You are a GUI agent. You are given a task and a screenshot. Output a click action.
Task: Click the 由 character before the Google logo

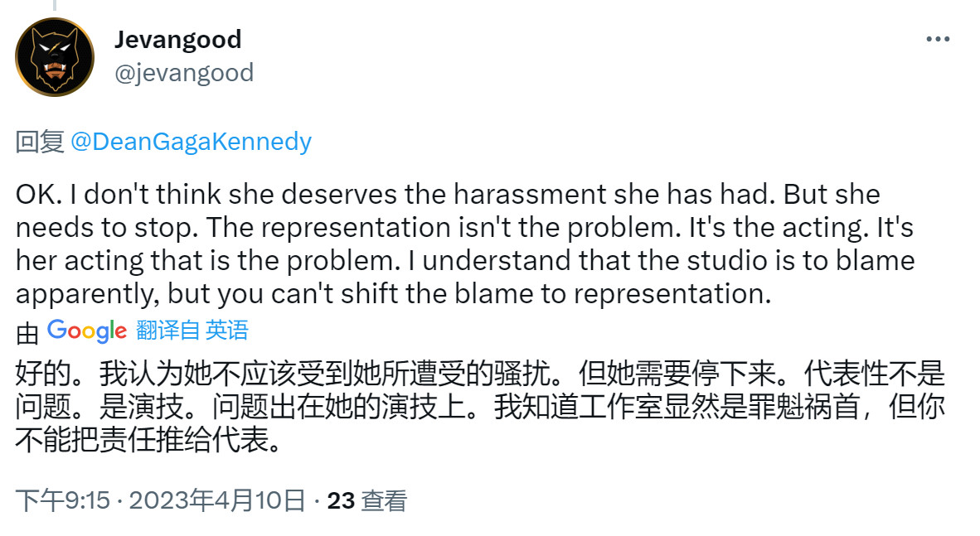click(27, 332)
